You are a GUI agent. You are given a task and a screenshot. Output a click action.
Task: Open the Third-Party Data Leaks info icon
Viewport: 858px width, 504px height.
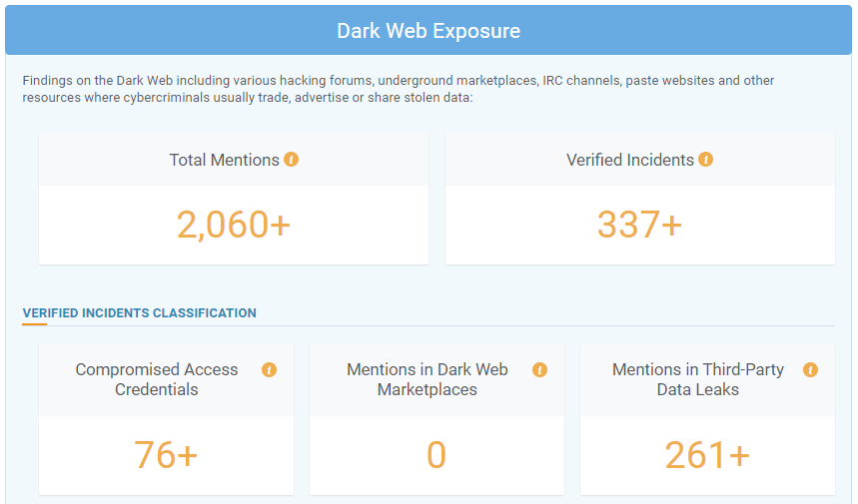point(810,369)
